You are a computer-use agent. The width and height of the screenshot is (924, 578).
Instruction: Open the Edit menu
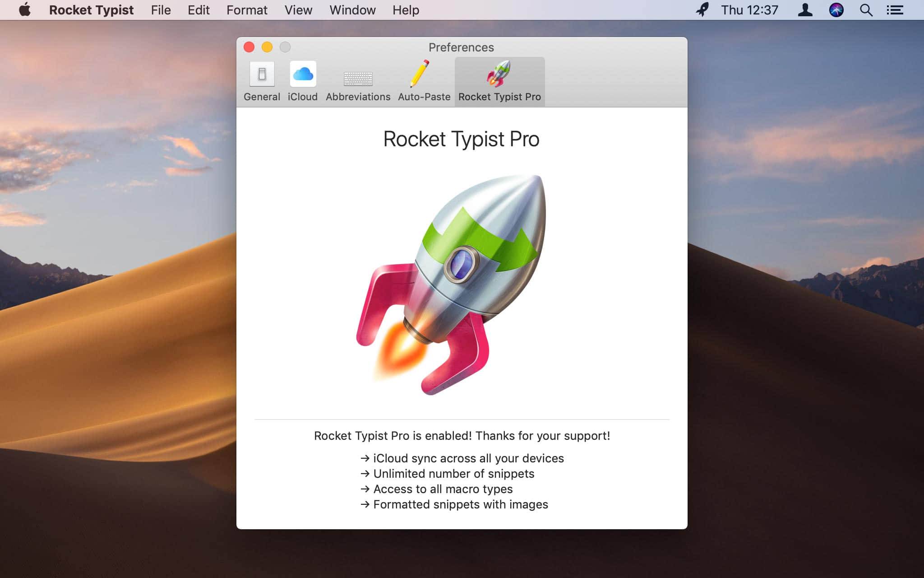[x=199, y=10]
